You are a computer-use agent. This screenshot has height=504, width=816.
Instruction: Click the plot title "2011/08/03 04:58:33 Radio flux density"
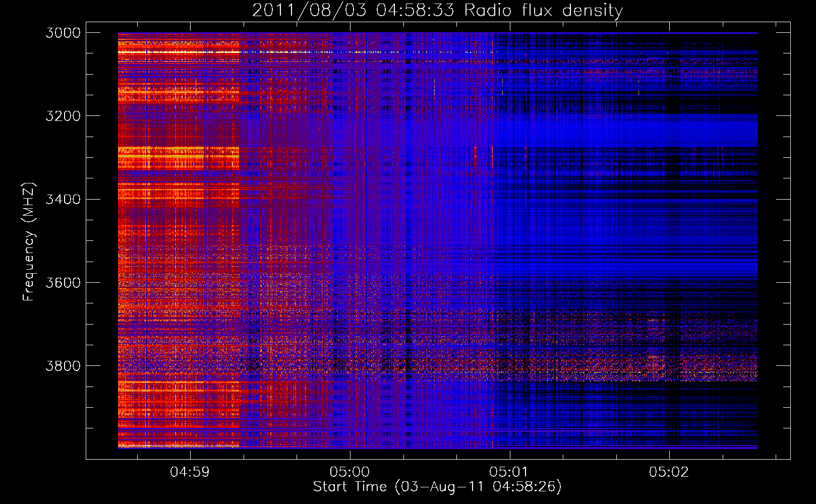pyautogui.click(x=437, y=10)
